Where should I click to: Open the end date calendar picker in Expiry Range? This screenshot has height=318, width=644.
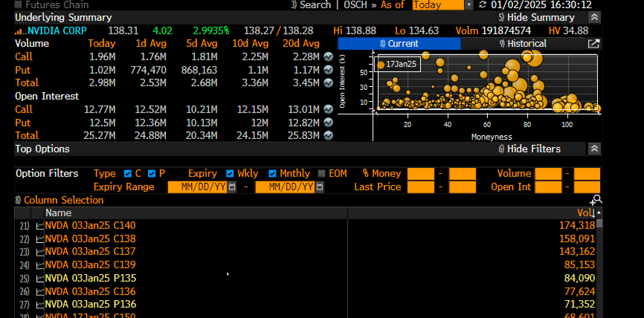point(320,186)
